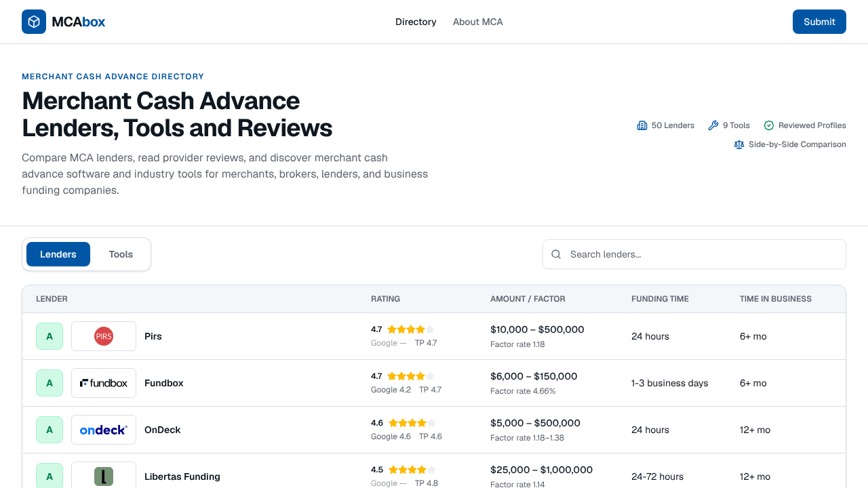Sort by the Amount / Factor column header
Viewport: 868px width, 488px height.
tap(528, 299)
